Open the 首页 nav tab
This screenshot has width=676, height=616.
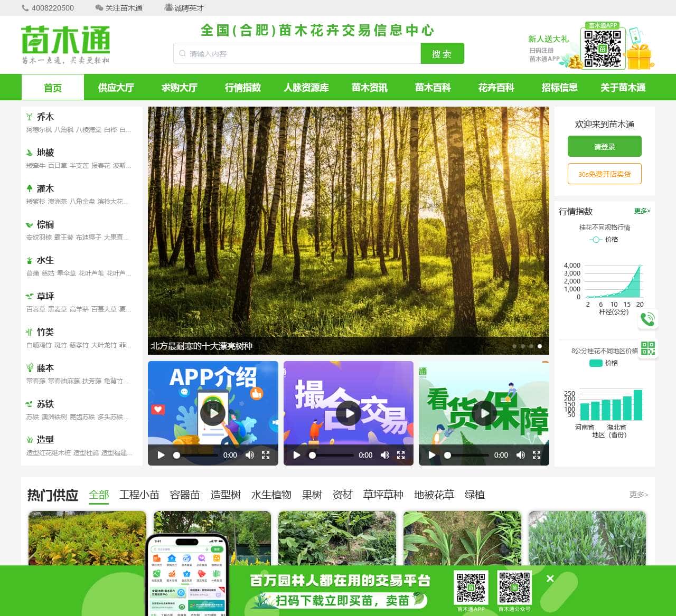53,88
